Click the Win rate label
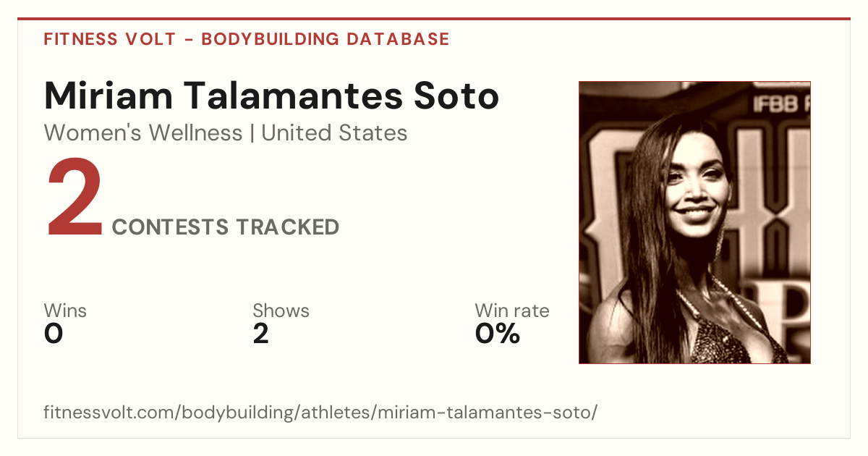This screenshot has width=868, height=456. click(x=512, y=311)
